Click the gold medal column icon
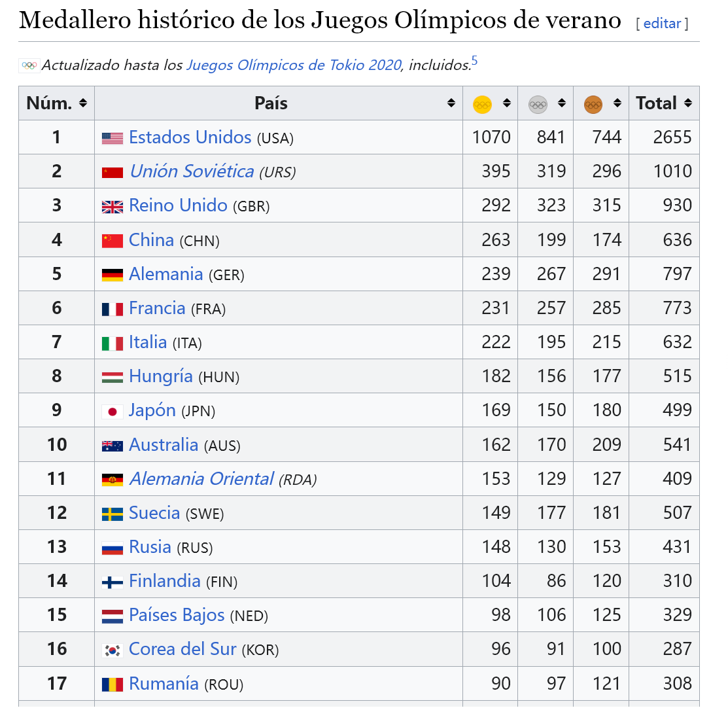The width and height of the screenshot is (728, 708). pos(482,105)
